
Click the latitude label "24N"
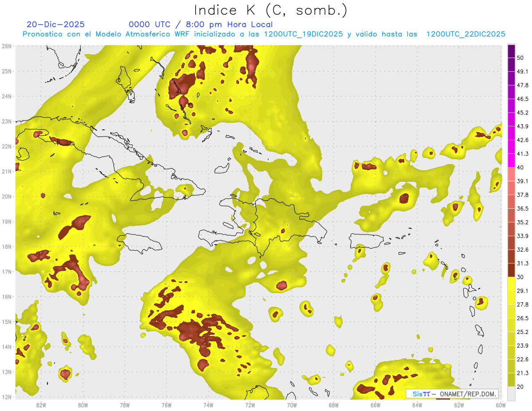[7, 96]
